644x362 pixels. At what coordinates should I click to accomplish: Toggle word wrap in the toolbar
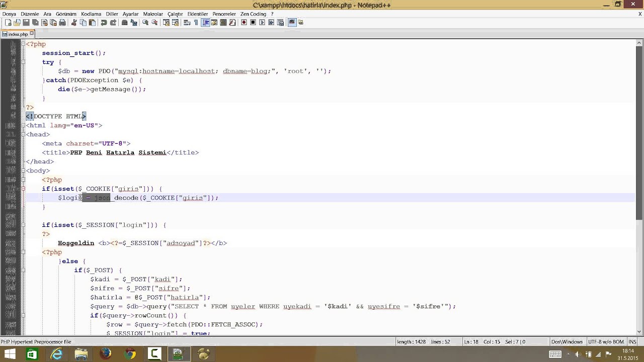[x=187, y=22]
